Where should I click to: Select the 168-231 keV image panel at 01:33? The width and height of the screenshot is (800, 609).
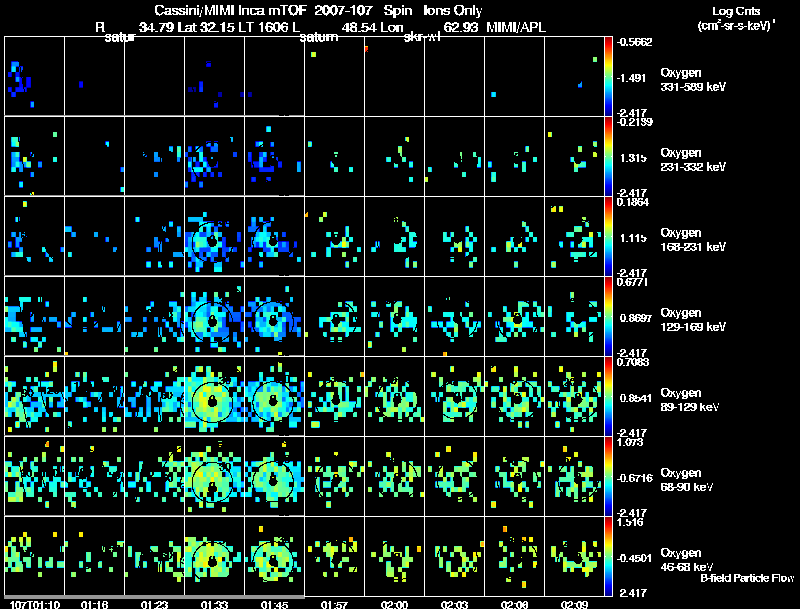[214, 236]
